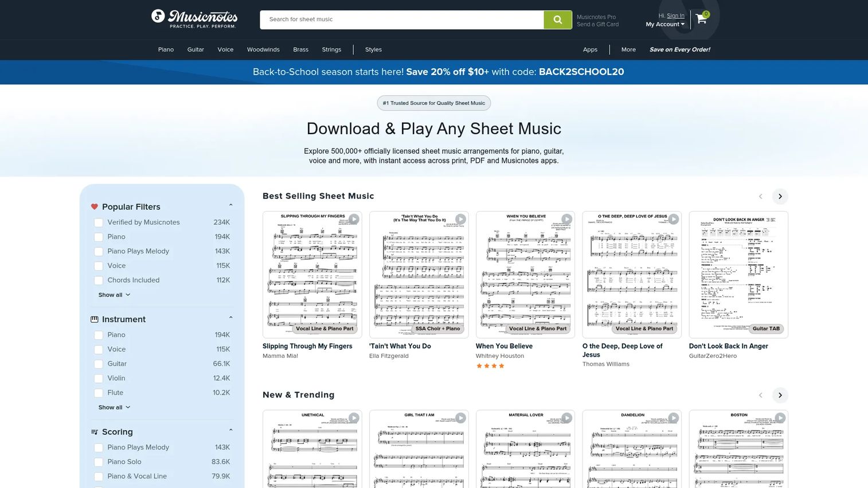Open the Don't Look Back In Anger title
Viewport: 868px width, 488px height.
[x=728, y=346]
